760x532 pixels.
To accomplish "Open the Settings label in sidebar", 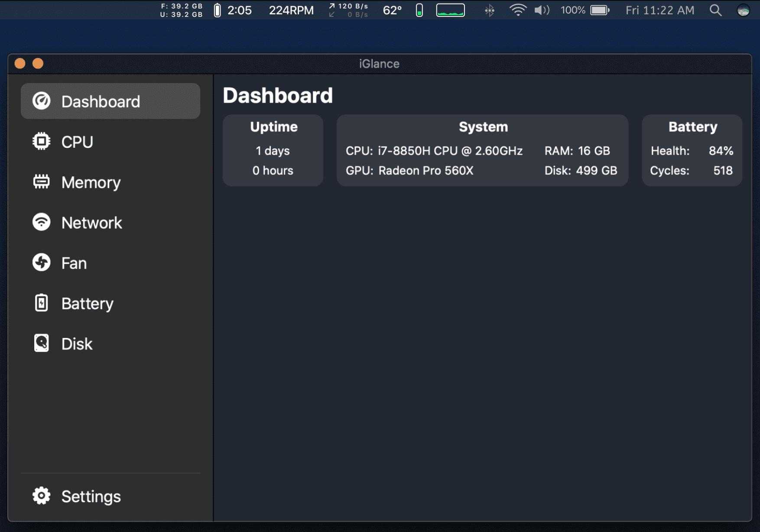I will coord(91,496).
